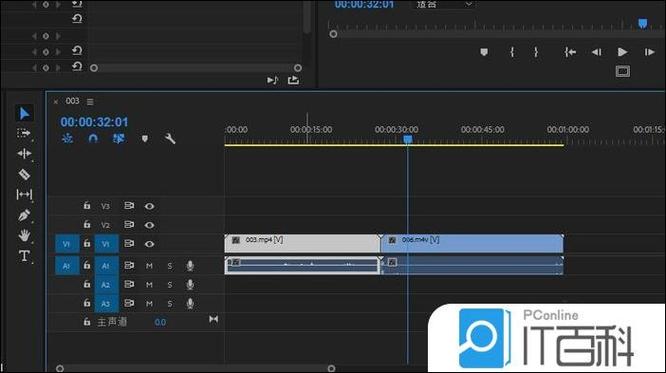Target track V3 label
Viewport: 666px width, 373px height.
click(105, 206)
